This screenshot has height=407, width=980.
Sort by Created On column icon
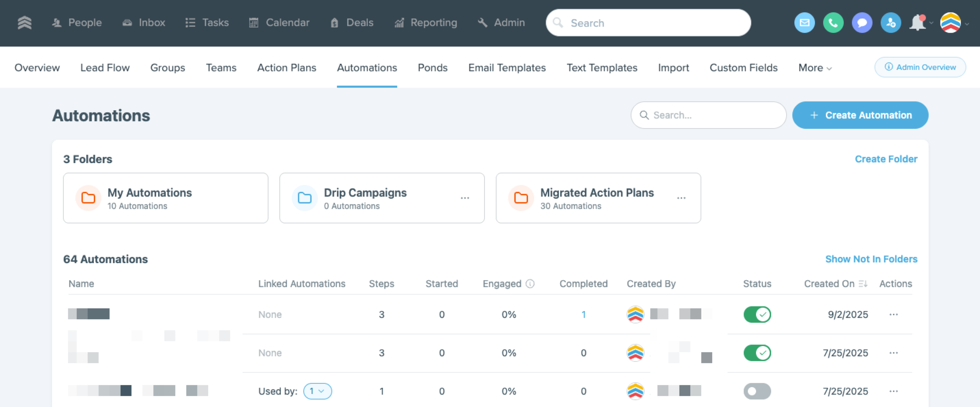tap(863, 284)
